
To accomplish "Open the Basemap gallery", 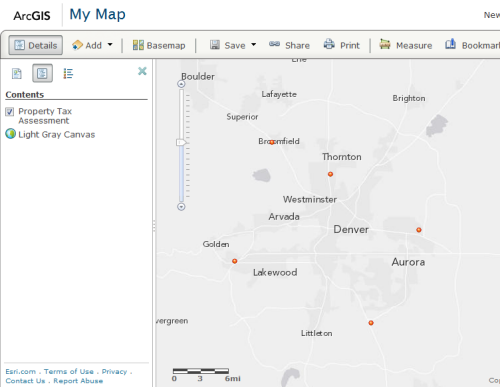I will click(159, 45).
